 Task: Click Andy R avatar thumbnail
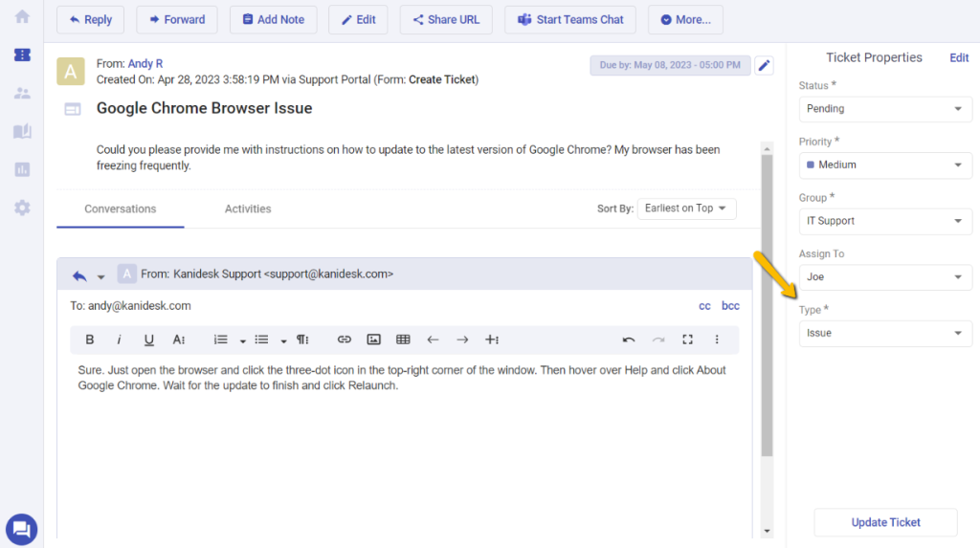point(71,71)
